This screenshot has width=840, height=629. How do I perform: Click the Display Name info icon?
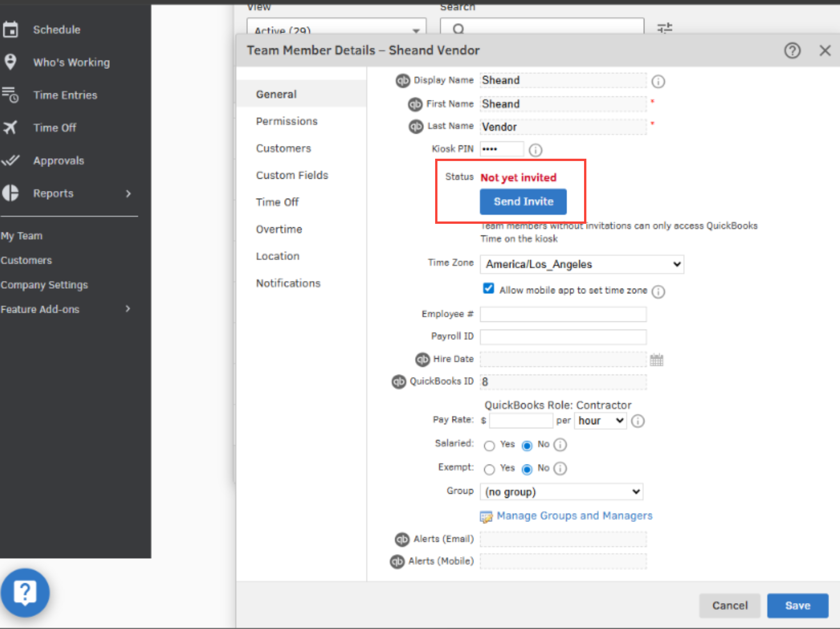658,81
